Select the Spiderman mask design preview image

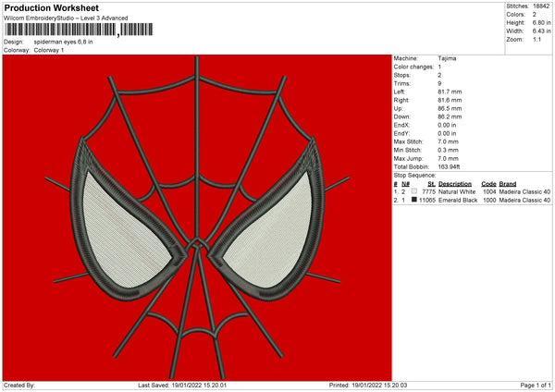point(197,218)
